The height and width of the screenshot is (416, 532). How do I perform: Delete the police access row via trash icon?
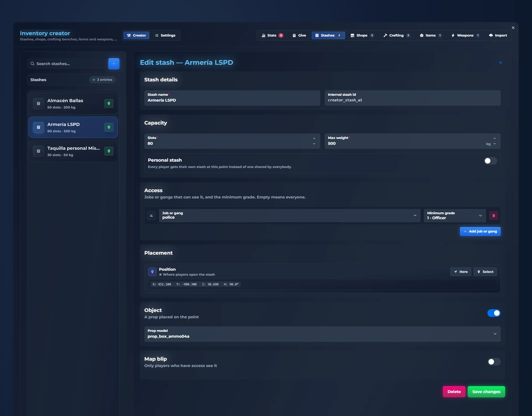tap(494, 216)
